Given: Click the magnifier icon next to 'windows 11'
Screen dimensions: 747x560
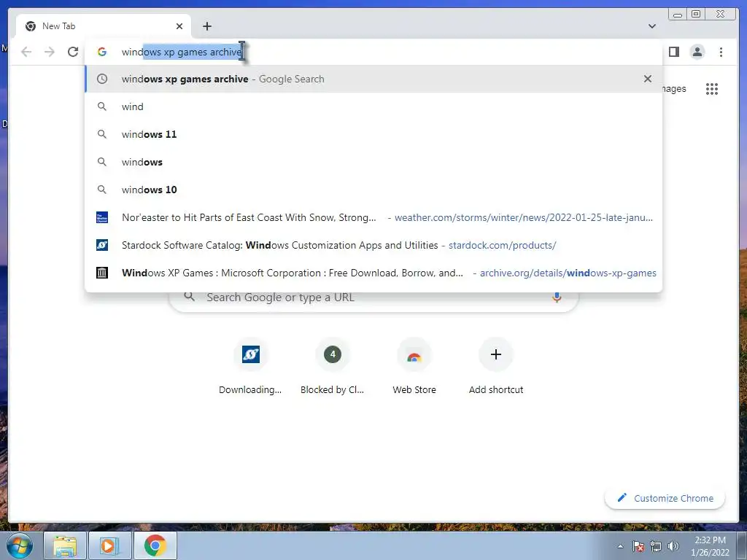Looking at the screenshot, I should pos(102,134).
